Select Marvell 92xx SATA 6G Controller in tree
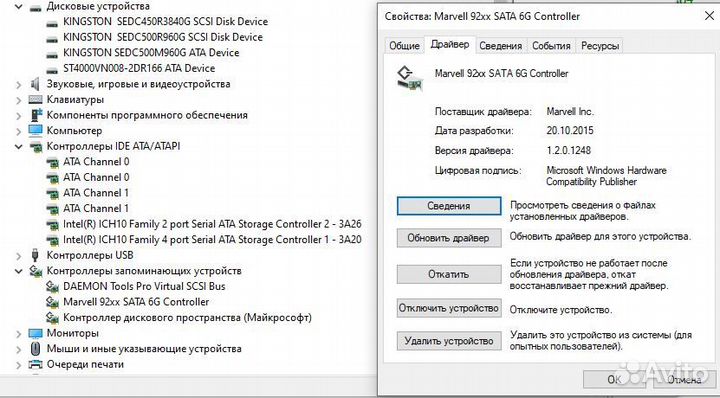This screenshot has height=398, width=720. [x=136, y=303]
